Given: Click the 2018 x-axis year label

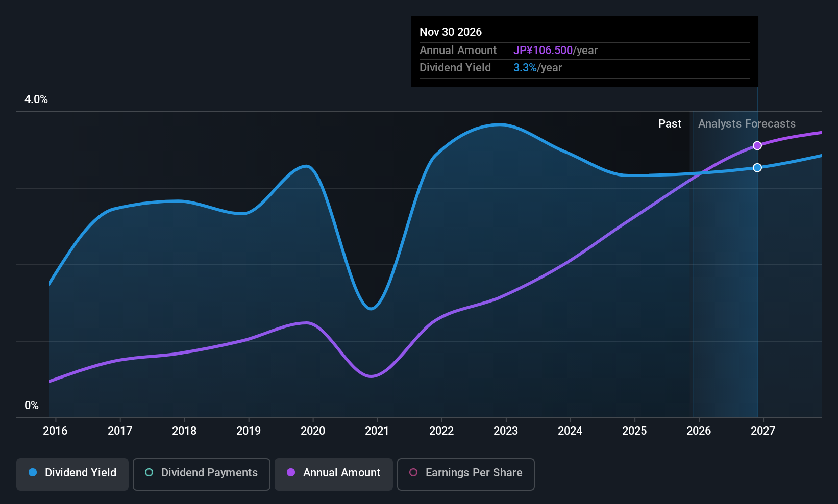Looking at the screenshot, I should [x=184, y=431].
